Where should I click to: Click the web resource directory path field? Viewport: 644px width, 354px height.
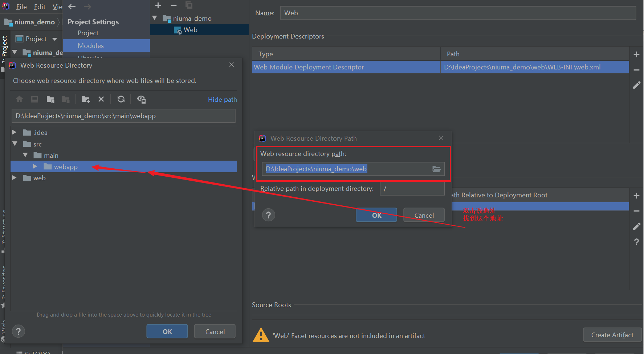(353, 169)
